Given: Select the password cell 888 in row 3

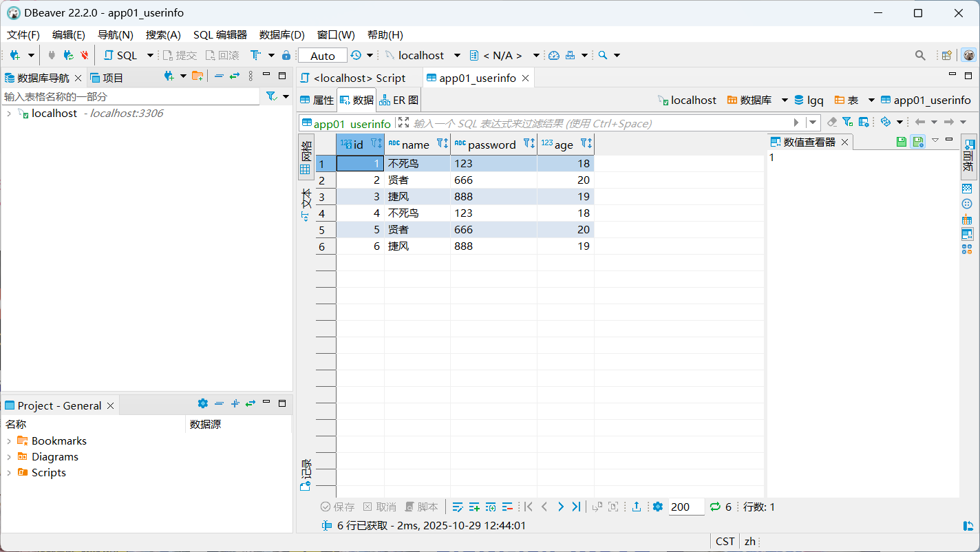Looking at the screenshot, I should (493, 197).
